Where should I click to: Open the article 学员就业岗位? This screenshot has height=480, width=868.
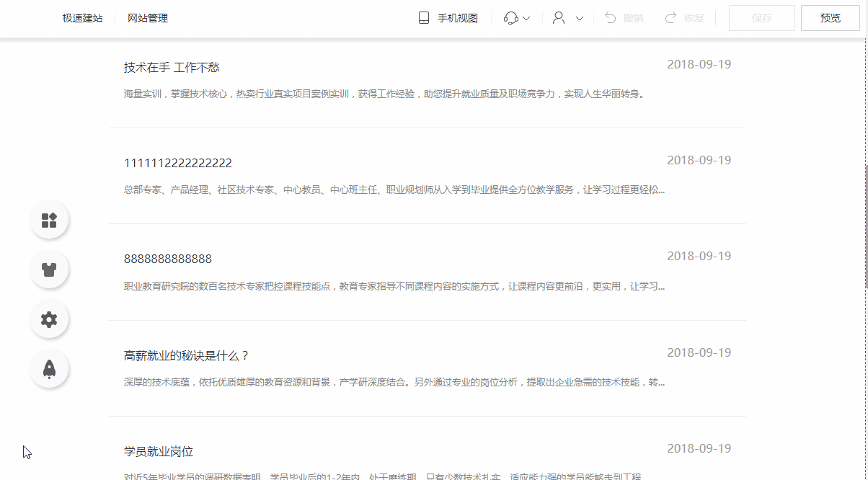(159, 451)
